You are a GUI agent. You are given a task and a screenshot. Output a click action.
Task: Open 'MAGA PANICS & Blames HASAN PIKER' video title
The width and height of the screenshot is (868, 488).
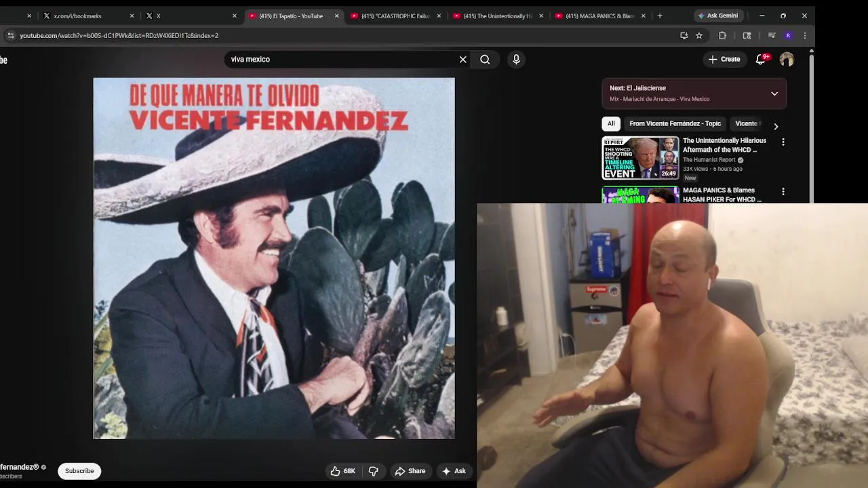722,195
